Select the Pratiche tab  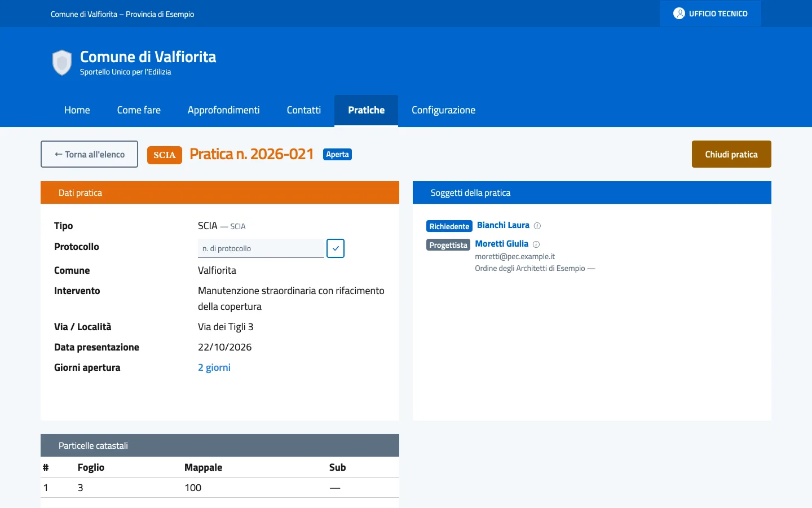367,110
